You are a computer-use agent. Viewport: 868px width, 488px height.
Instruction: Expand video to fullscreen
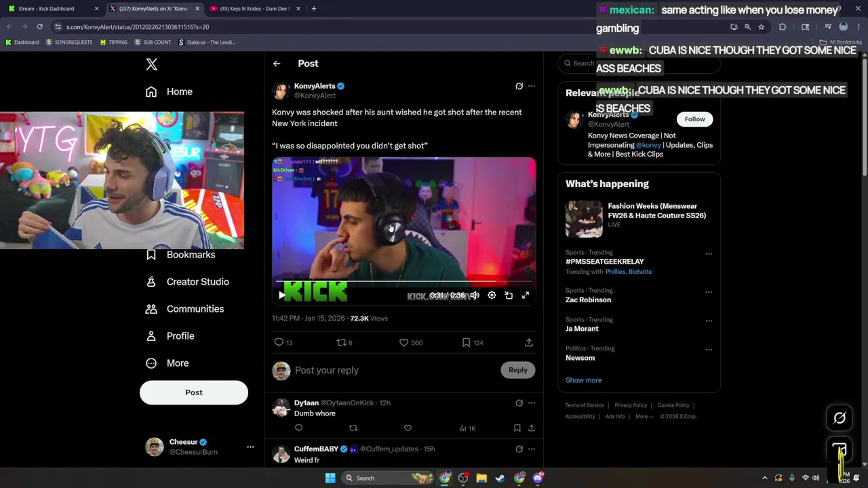(x=526, y=296)
